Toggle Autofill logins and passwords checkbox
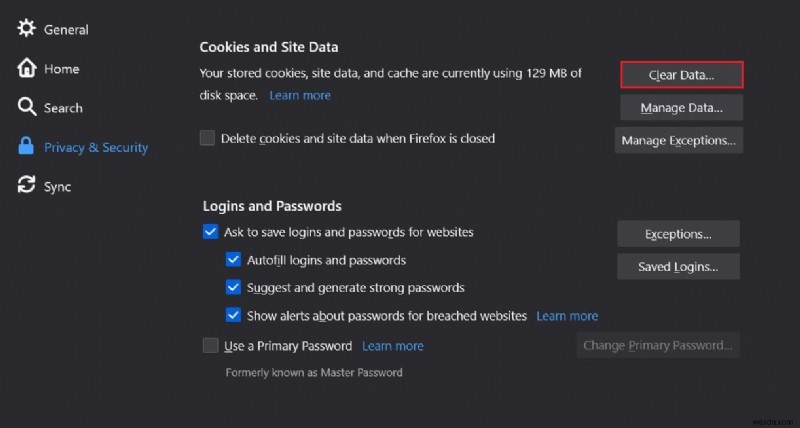 233,260
